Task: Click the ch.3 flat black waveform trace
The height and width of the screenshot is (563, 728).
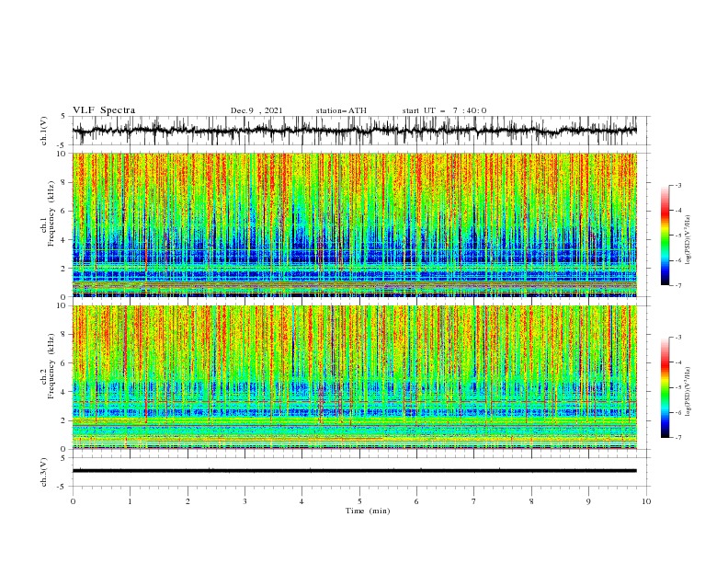Action: point(355,471)
